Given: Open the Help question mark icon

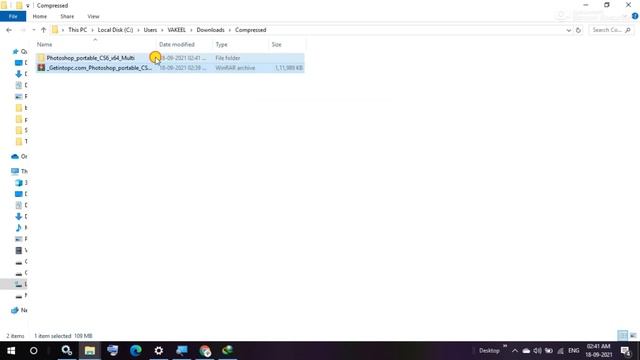Looking at the screenshot, I should [x=635, y=16].
